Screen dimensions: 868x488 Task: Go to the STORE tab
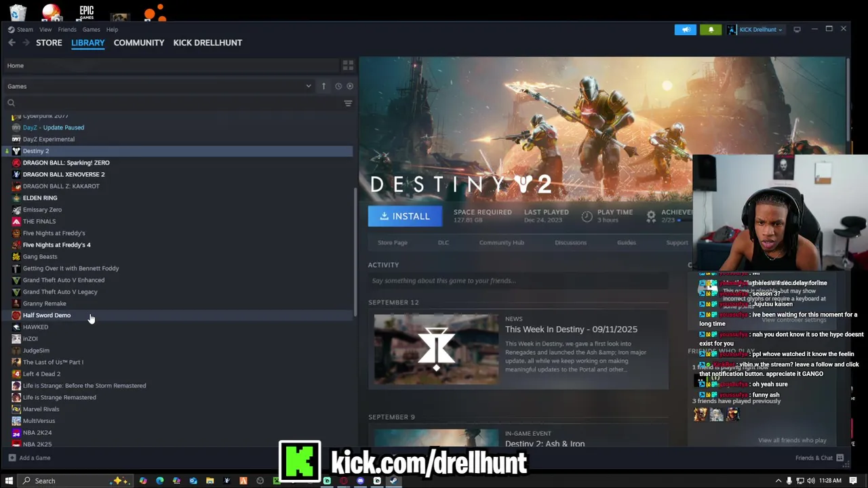click(x=49, y=43)
